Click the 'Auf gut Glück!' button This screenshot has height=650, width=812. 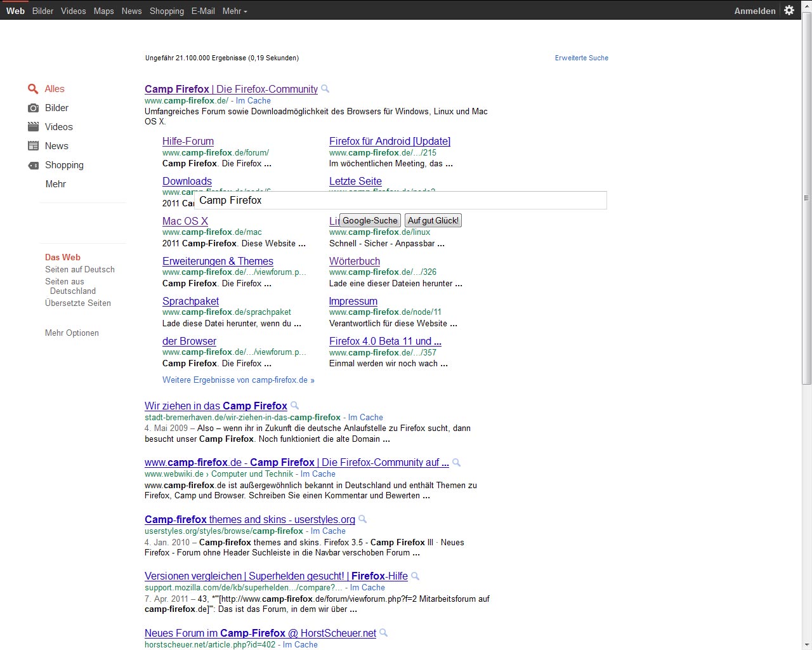433,220
